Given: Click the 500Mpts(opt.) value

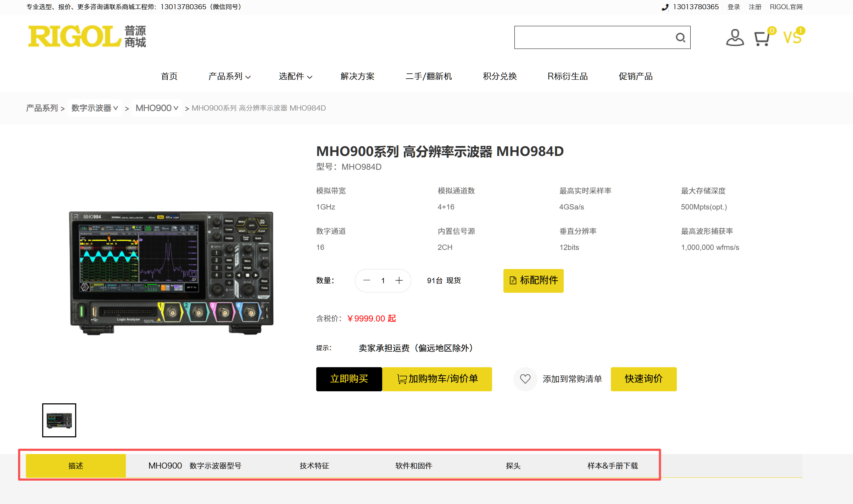Looking at the screenshot, I should [704, 207].
